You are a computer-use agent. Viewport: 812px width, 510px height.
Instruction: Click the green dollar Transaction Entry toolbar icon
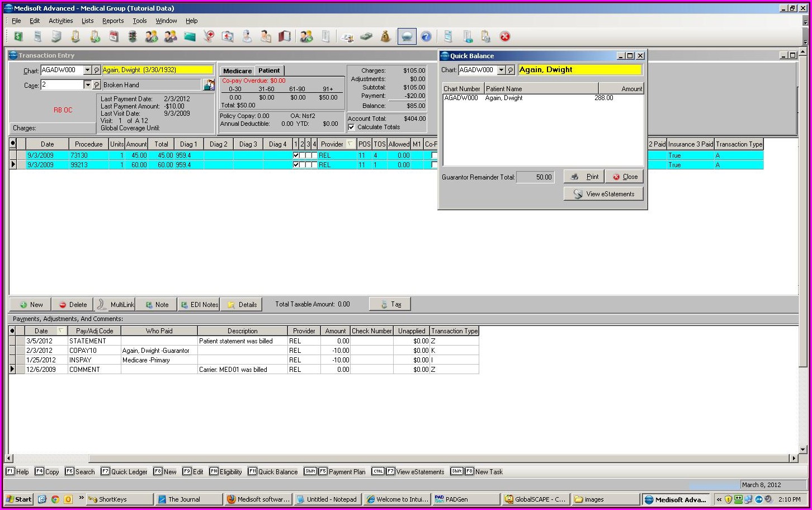click(x=18, y=37)
